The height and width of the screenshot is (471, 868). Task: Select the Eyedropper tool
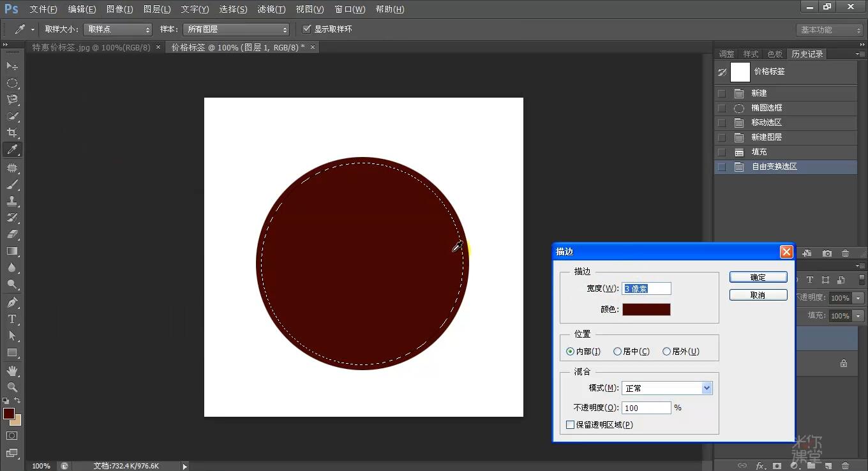coord(11,150)
